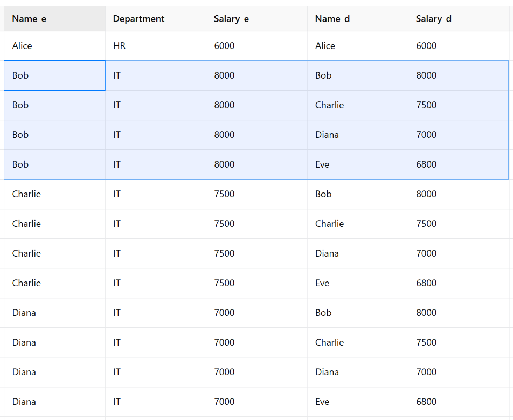Select Salary_d 7000 in Bob's Diana row

pyautogui.click(x=459, y=135)
